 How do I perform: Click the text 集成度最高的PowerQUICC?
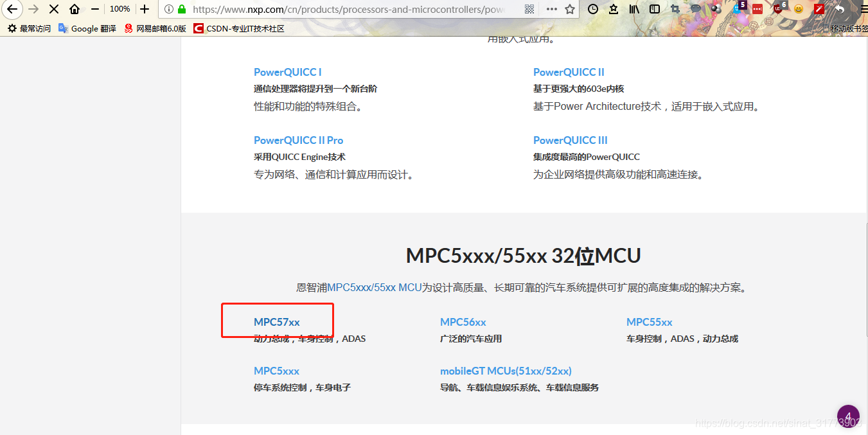pos(587,157)
